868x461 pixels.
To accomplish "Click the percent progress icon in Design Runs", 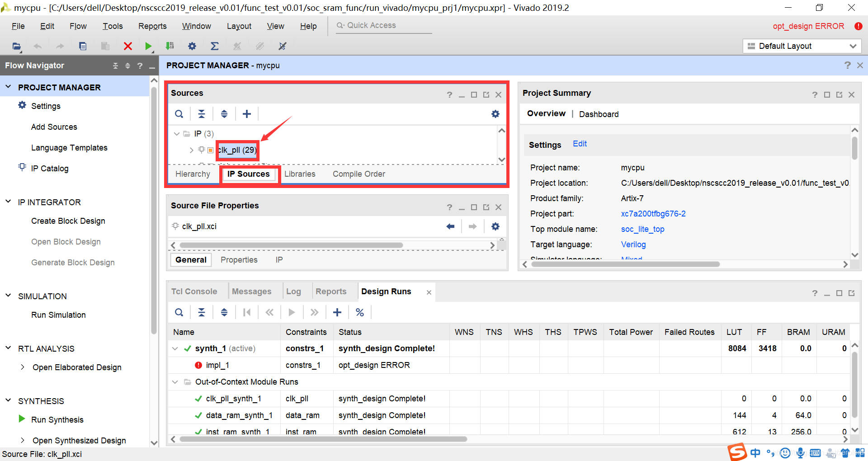I will 360,312.
